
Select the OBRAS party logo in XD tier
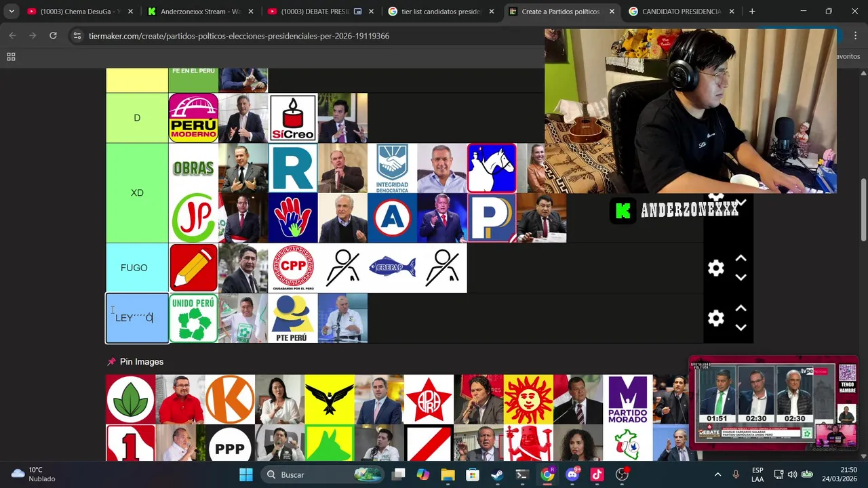pos(193,168)
